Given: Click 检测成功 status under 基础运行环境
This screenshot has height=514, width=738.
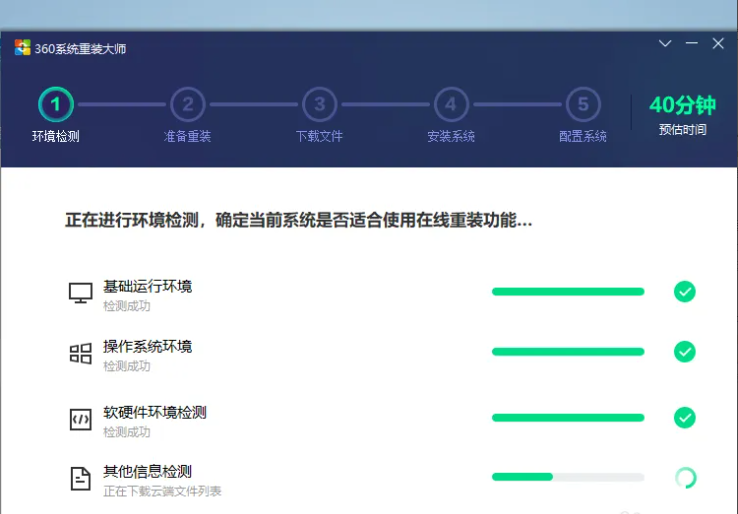Looking at the screenshot, I should click(127, 306).
